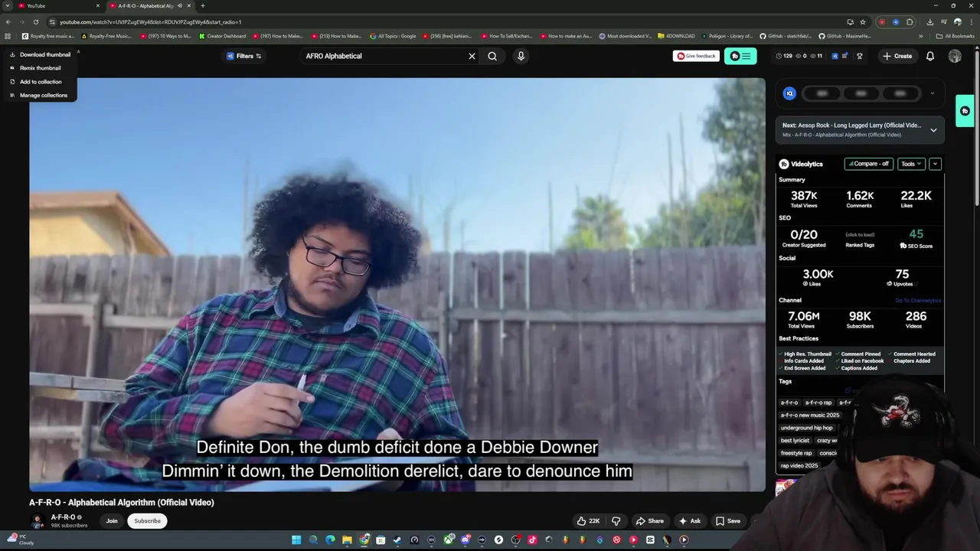Viewport: 980px width, 551px height.
Task: Open the Xbox app in taskbar
Action: (448, 540)
